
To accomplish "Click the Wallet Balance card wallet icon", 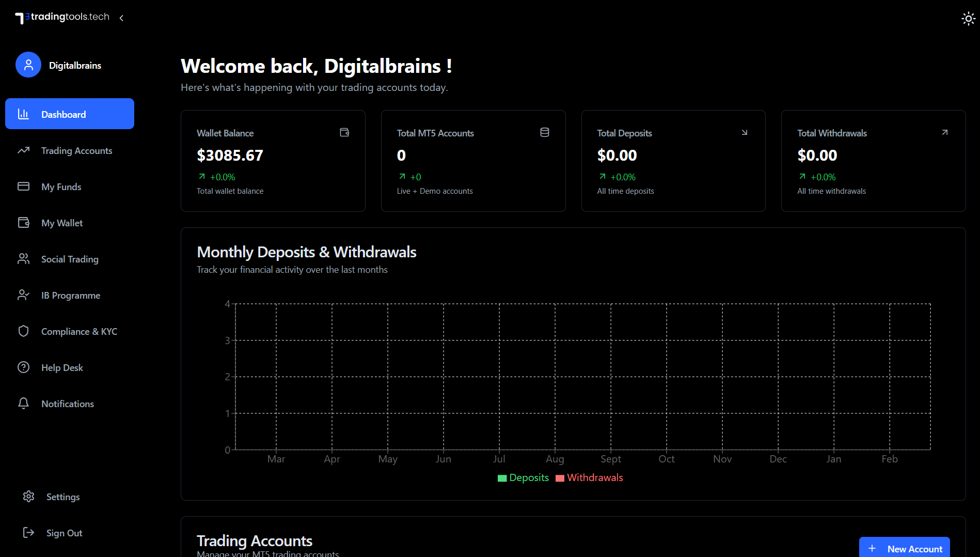I will 344,133.
